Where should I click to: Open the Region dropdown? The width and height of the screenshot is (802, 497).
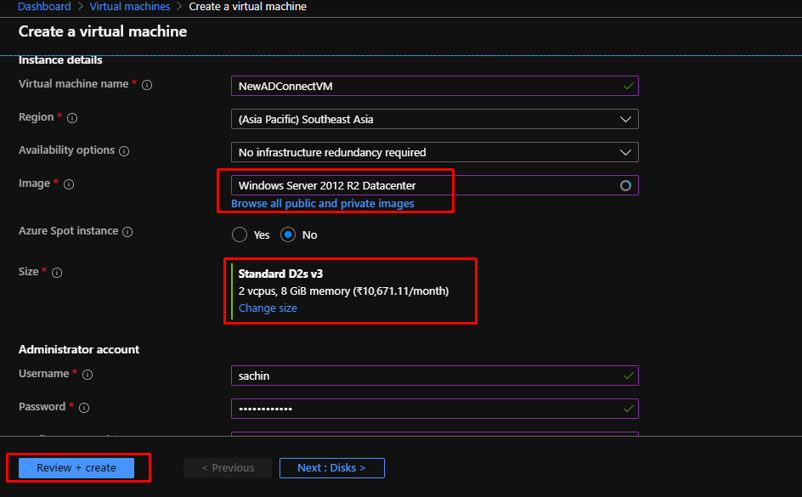point(434,119)
